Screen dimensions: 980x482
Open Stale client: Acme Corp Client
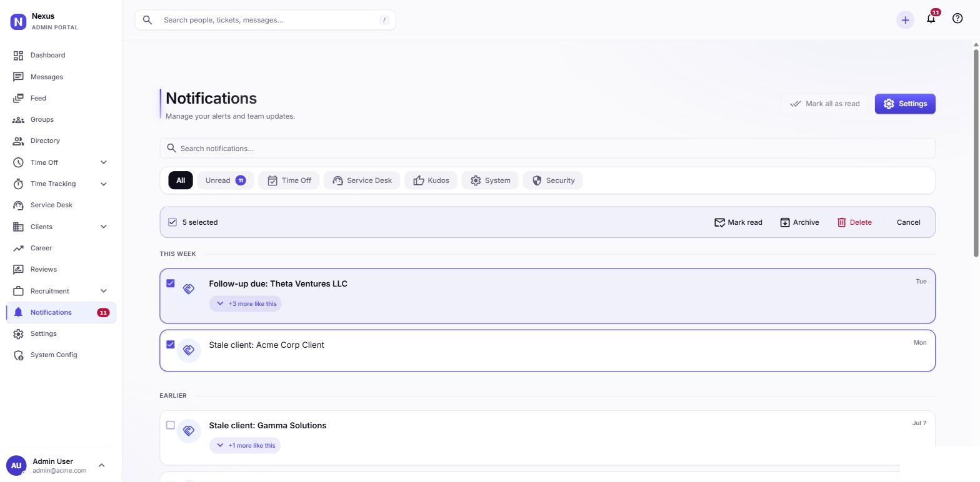coord(266,345)
